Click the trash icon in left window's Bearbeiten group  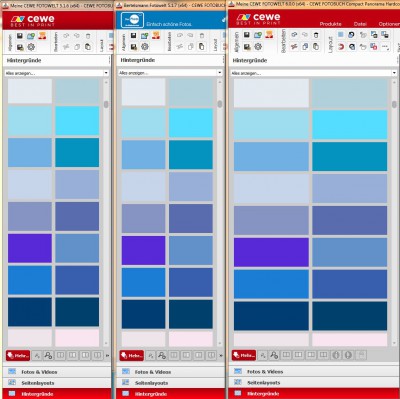pyautogui.click(x=88, y=36)
